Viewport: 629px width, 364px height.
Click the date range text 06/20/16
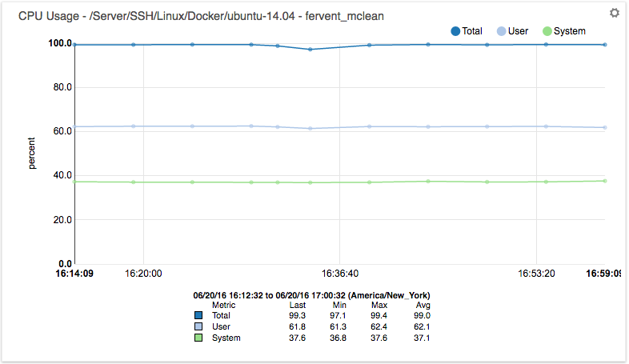pos(311,295)
